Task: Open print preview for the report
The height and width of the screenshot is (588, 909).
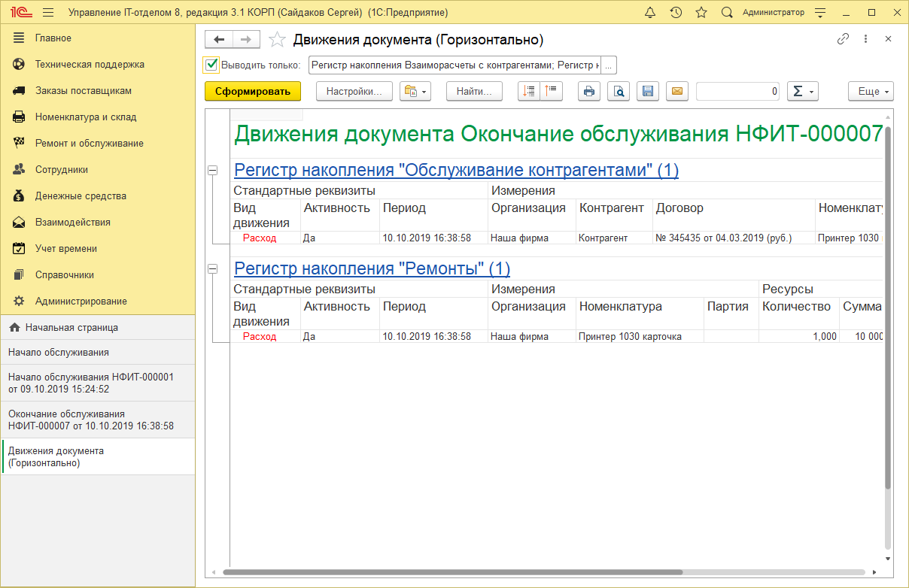Action: click(x=619, y=91)
